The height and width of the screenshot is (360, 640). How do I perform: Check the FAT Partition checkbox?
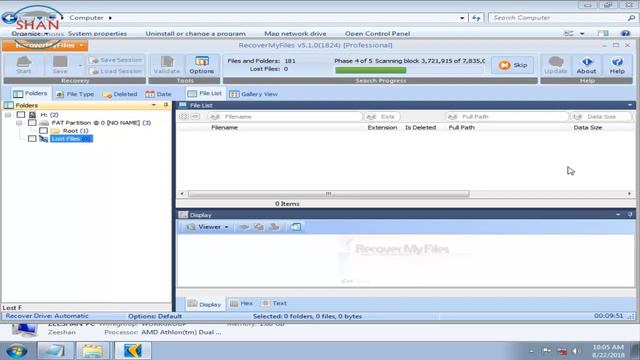tap(32, 123)
